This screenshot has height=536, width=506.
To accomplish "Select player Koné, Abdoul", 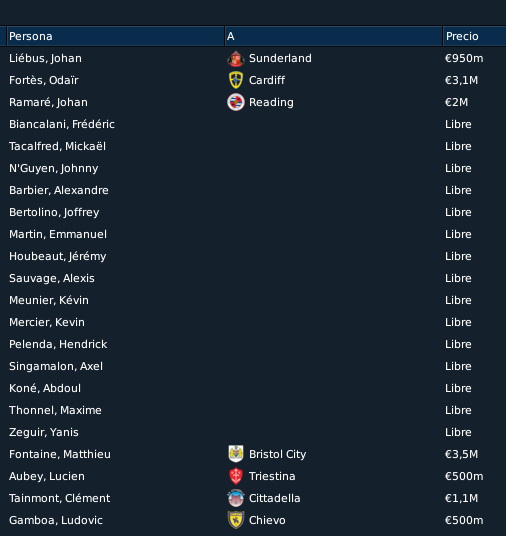I will coord(45,388).
